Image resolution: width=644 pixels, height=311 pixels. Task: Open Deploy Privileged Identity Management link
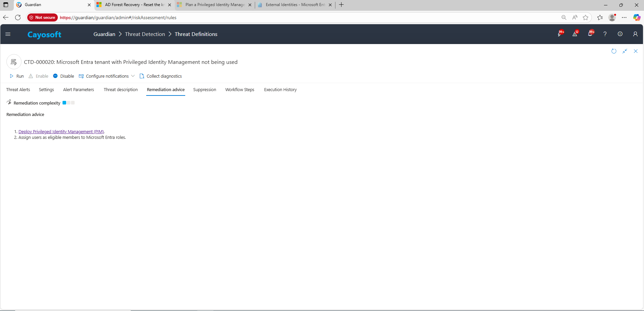click(x=61, y=132)
